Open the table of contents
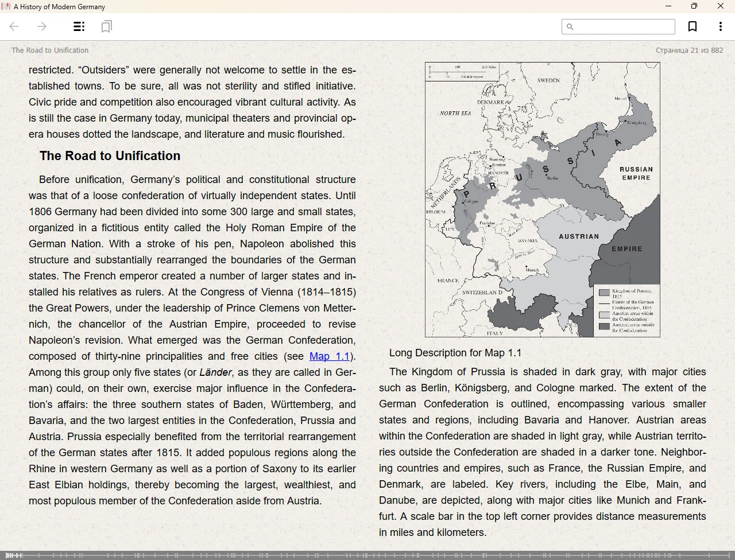This screenshot has height=560, width=735. pyautogui.click(x=79, y=26)
